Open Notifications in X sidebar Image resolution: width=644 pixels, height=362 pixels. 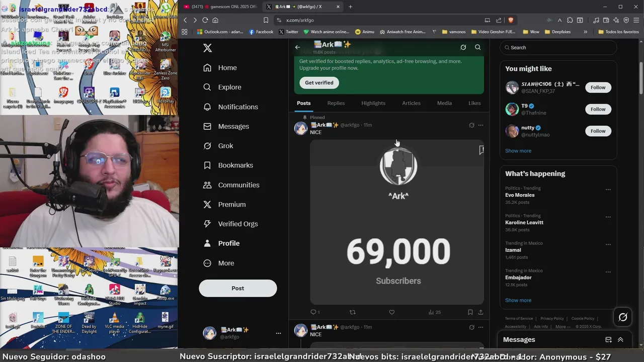[x=230, y=107]
